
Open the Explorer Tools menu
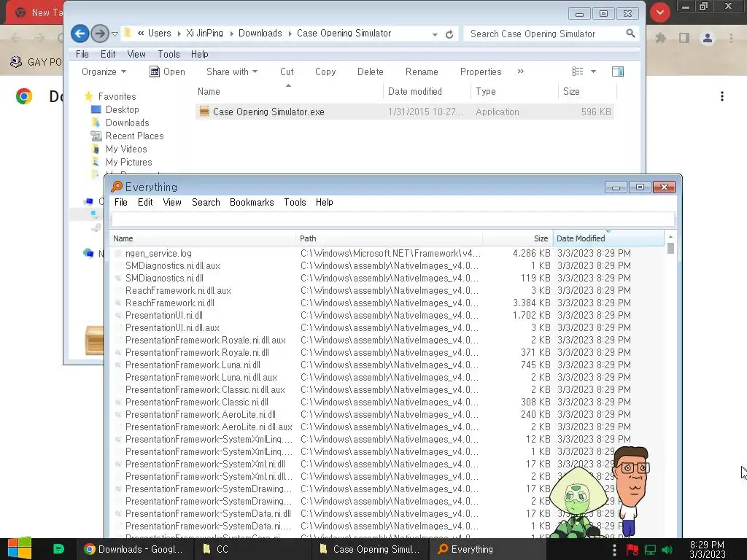click(x=169, y=54)
